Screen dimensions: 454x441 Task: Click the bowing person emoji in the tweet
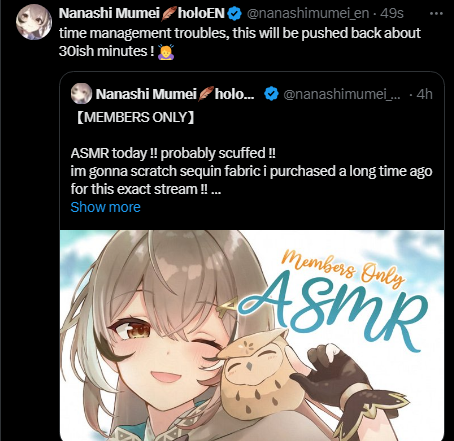click(x=165, y=52)
